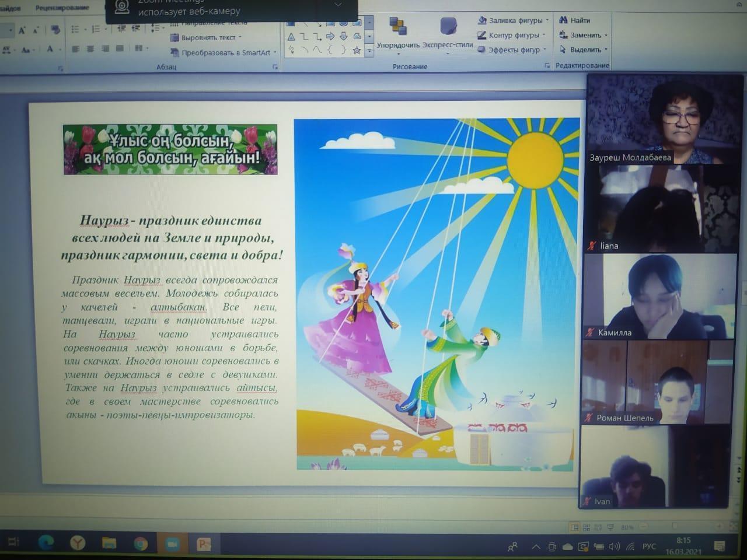Open PowerPoint from the Windows taskbar
This screenshot has width=747, height=560.
point(204,544)
